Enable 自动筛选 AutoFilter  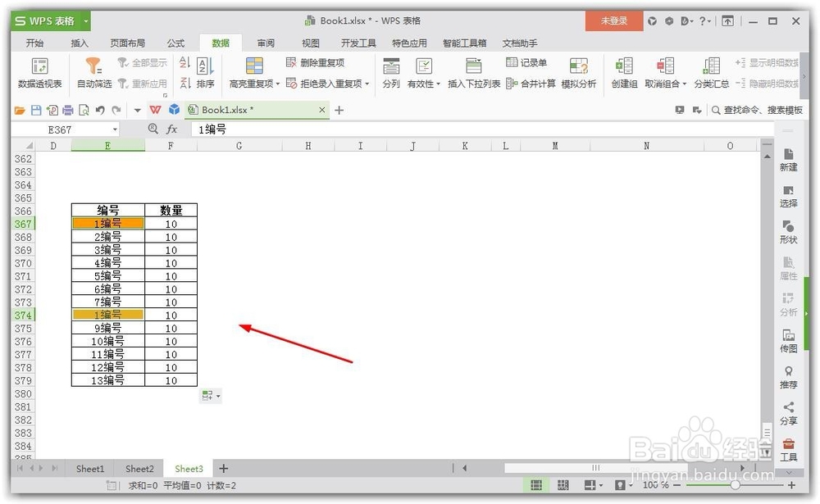(92, 70)
